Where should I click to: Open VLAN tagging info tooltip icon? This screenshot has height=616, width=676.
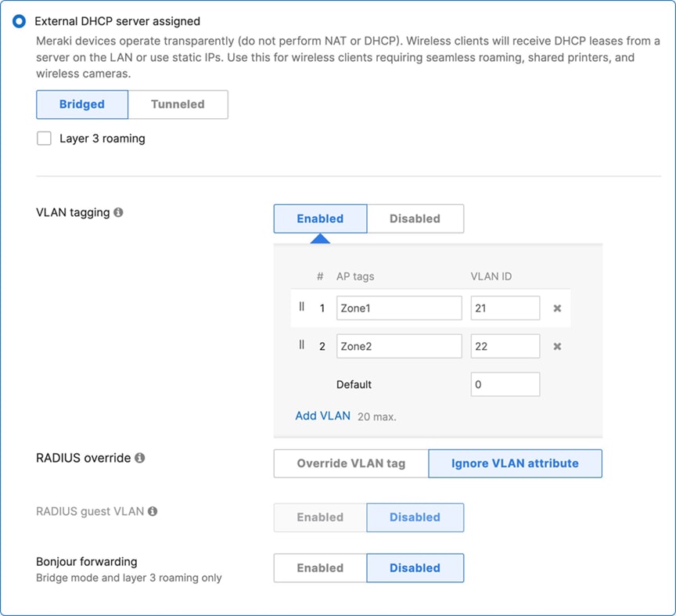coord(118,212)
